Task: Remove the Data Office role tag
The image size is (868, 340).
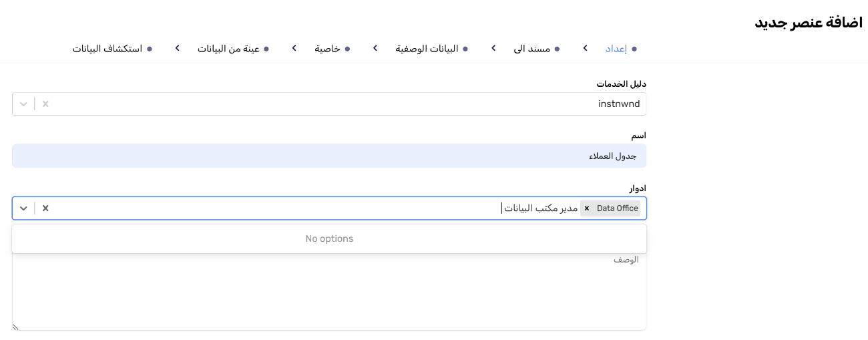Action: tap(587, 208)
